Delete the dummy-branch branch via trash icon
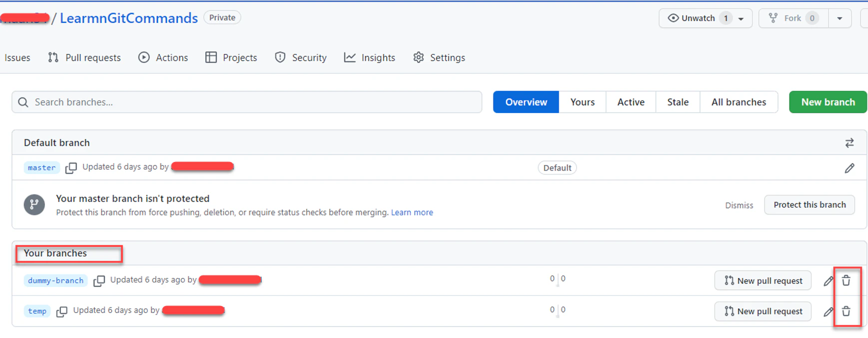868x338 pixels. coord(846,280)
